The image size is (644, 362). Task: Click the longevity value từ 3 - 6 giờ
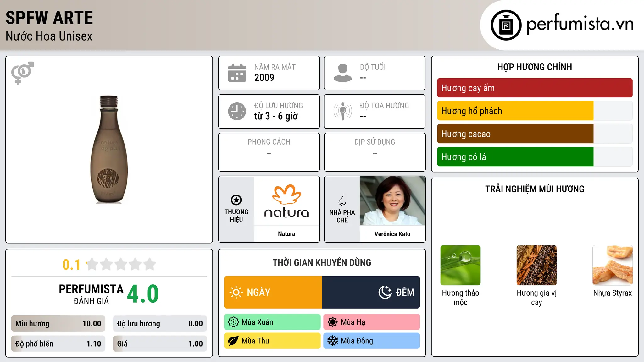pyautogui.click(x=276, y=116)
